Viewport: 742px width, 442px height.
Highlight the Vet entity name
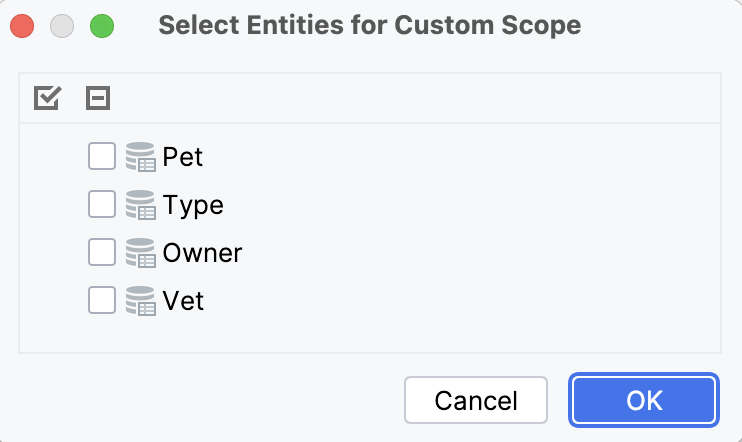click(x=183, y=300)
